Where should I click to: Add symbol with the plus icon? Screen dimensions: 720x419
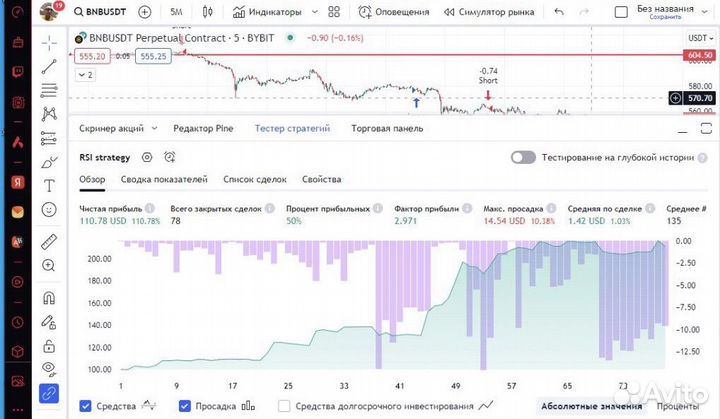145,13
